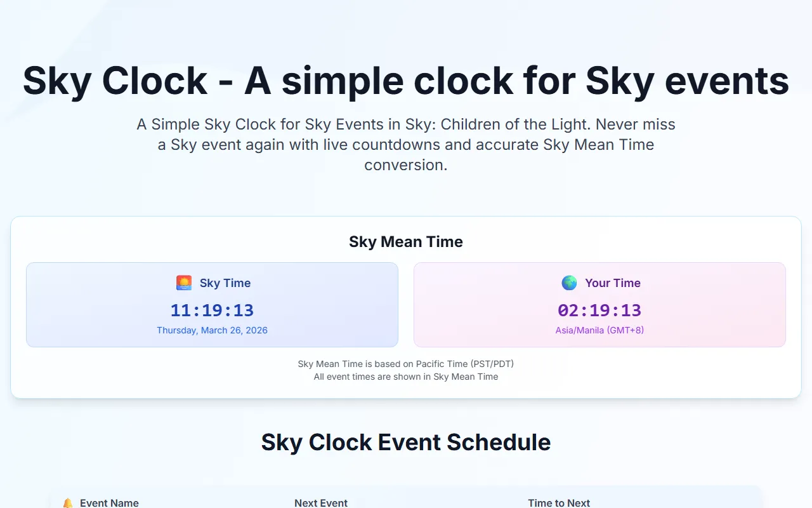Viewport: 812px width, 508px height.
Task: Click the Sky Mean Time heading
Action: coord(406,242)
